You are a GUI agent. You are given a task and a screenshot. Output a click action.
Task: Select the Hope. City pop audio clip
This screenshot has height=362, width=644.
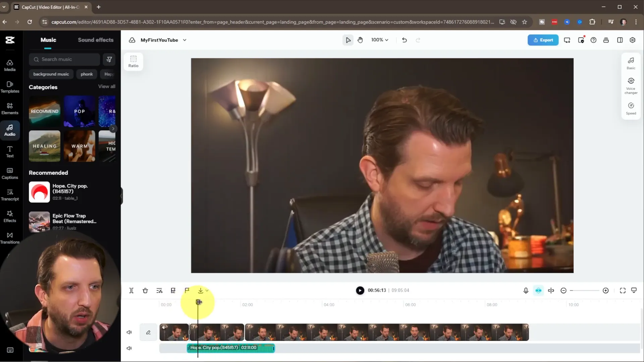[231, 348]
